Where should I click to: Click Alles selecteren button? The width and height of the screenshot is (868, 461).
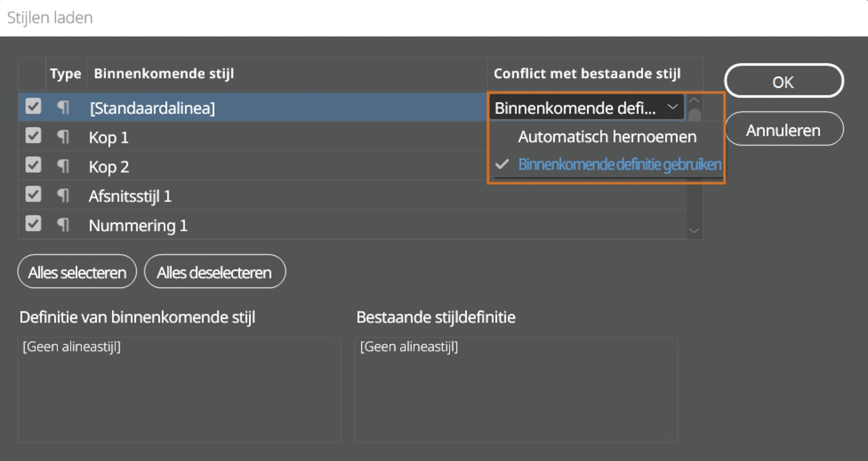77,272
